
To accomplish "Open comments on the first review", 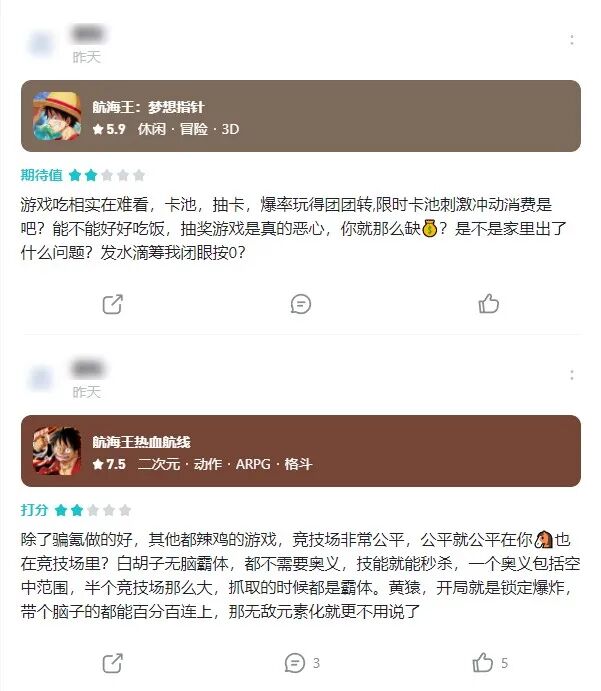I will click(301, 304).
